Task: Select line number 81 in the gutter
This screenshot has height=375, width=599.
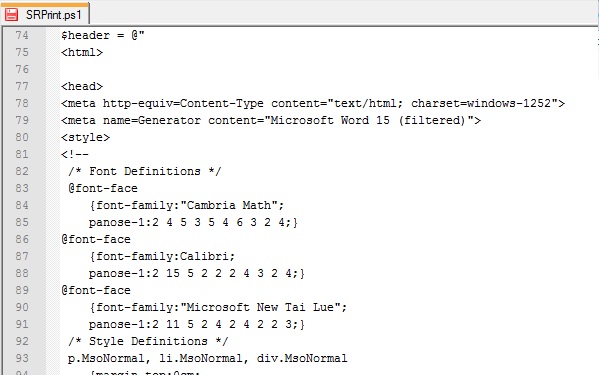Action: [x=22, y=154]
